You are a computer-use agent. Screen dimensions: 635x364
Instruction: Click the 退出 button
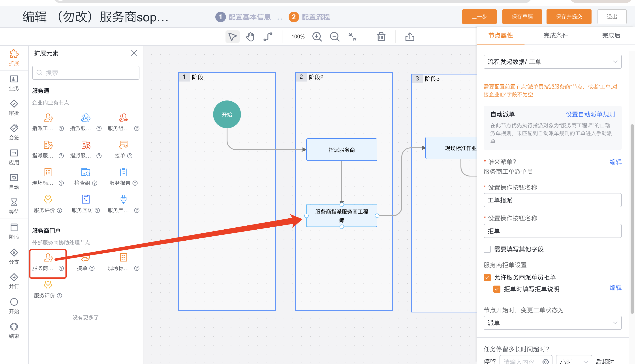612,17
